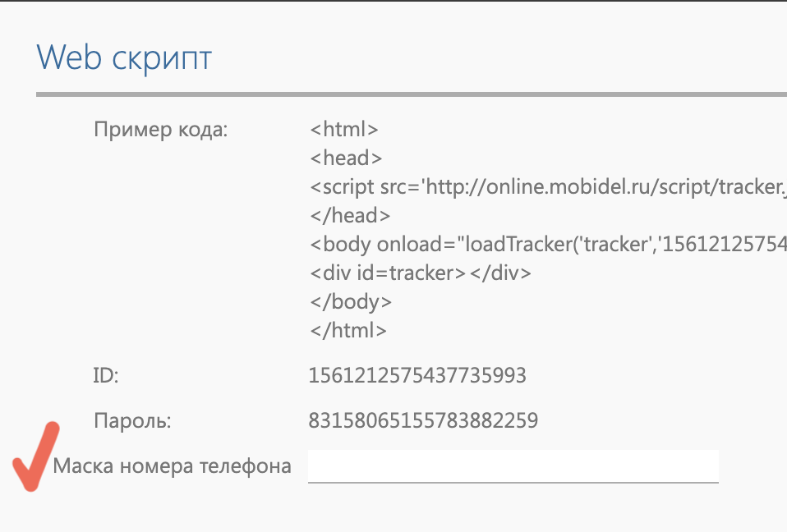This screenshot has width=787, height=532.
Task: Click the closing </head> tag line
Action: click(x=349, y=215)
